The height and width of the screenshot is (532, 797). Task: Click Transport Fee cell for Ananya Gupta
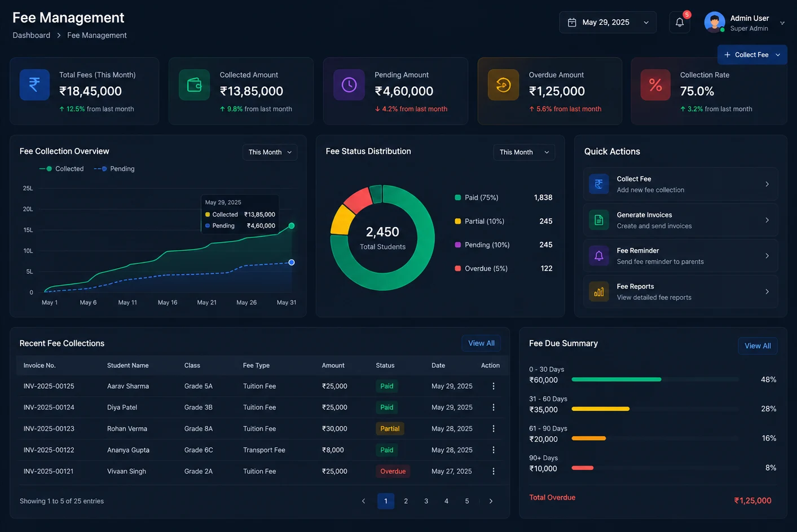264,450
